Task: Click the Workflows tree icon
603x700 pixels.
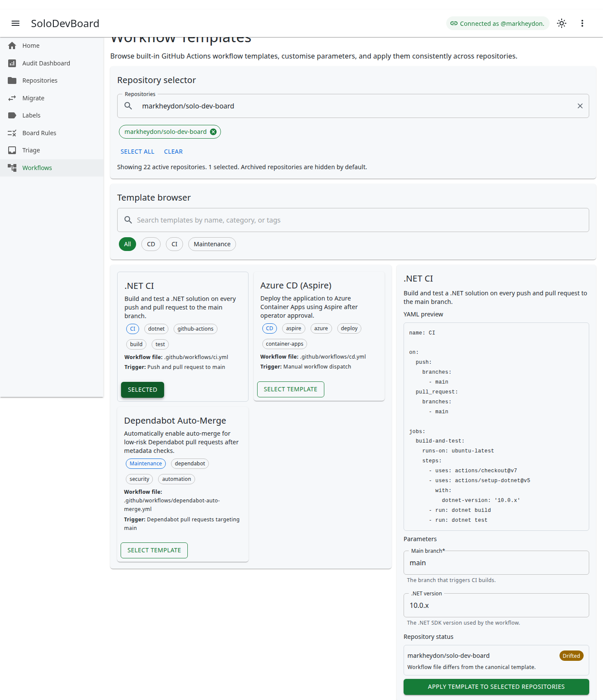Action: tap(12, 168)
